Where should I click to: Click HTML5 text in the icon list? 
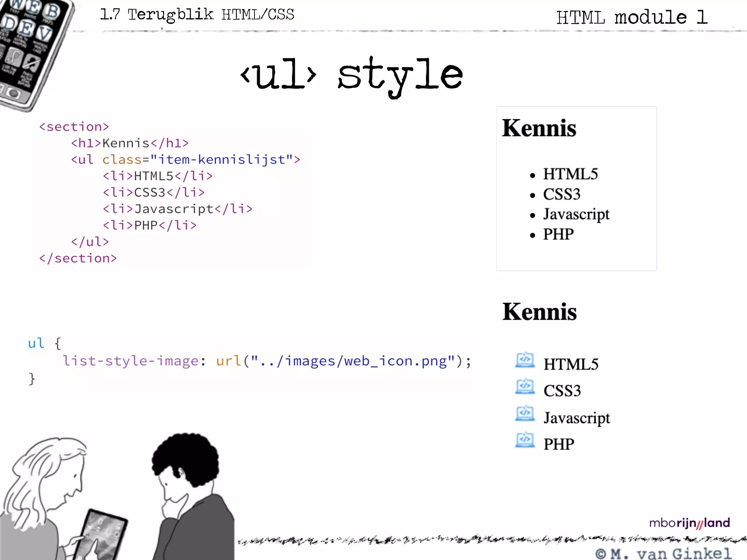click(571, 364)
